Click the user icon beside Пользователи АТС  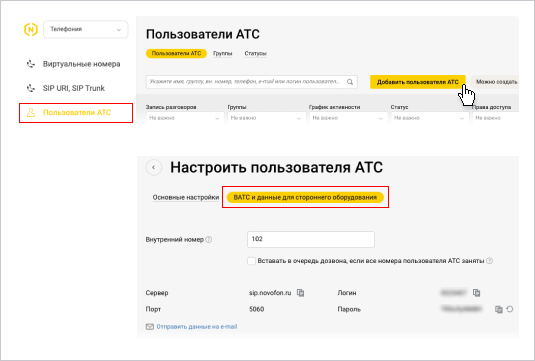[x=31, y=113]
